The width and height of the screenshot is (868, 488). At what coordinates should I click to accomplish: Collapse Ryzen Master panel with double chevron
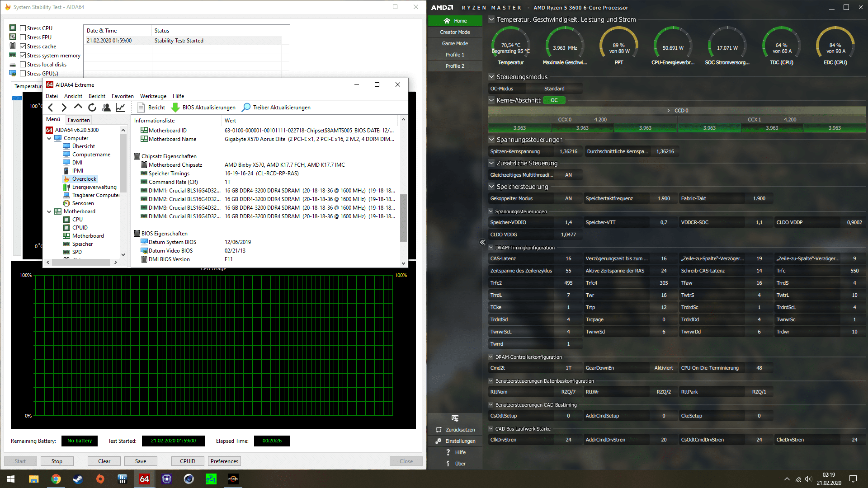click(482, 242)
